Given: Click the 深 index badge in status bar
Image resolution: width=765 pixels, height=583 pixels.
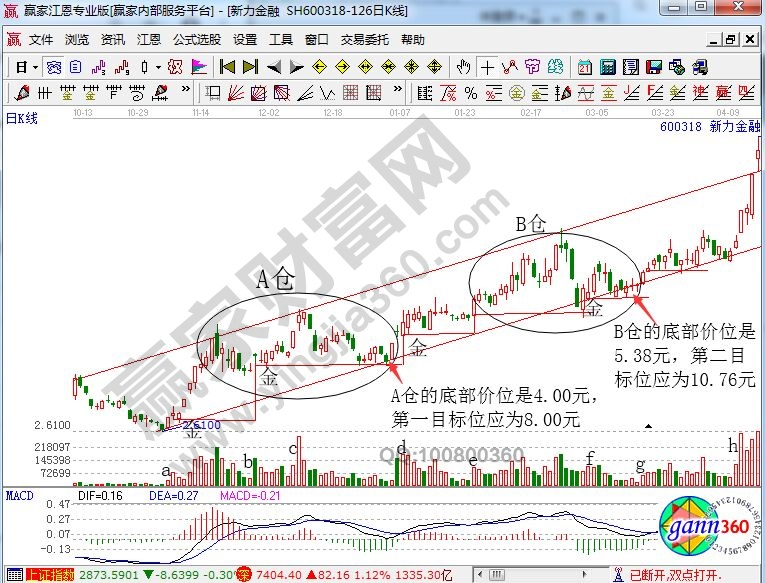Looking at the screenshot, I should click(243, 575).
